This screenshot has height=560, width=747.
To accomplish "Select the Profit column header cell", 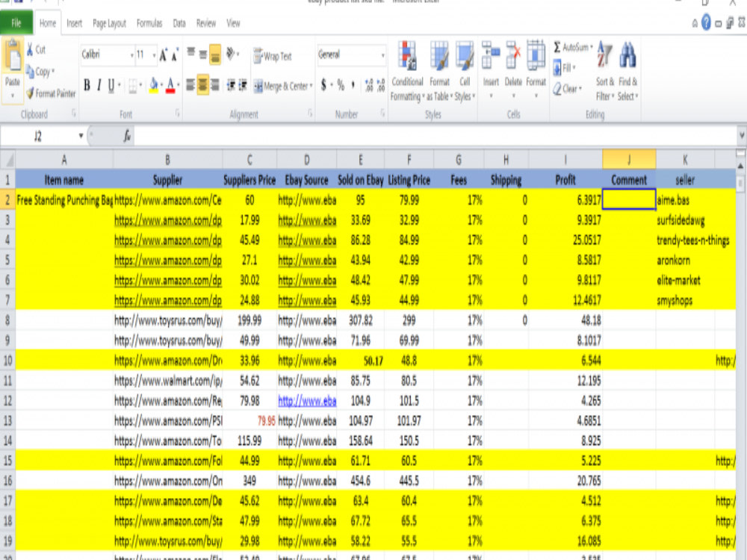I will point(565,180).
